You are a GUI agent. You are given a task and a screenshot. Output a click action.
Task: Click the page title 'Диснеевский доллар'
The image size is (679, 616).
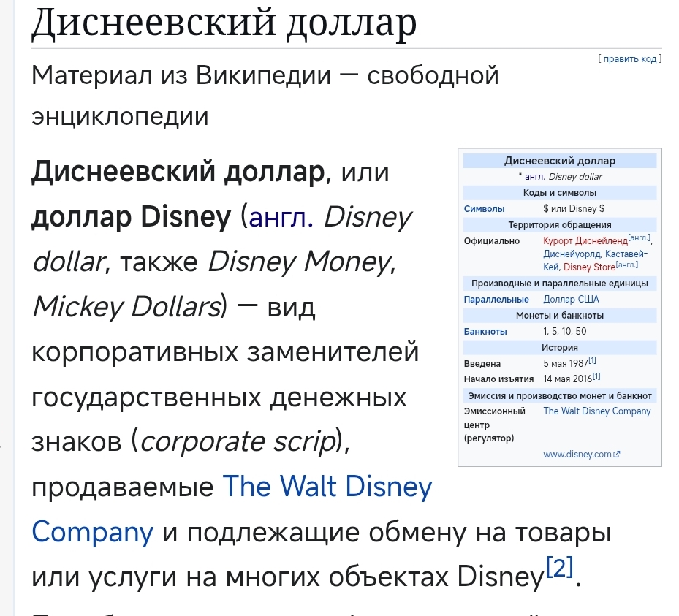(x=224, y=23)
